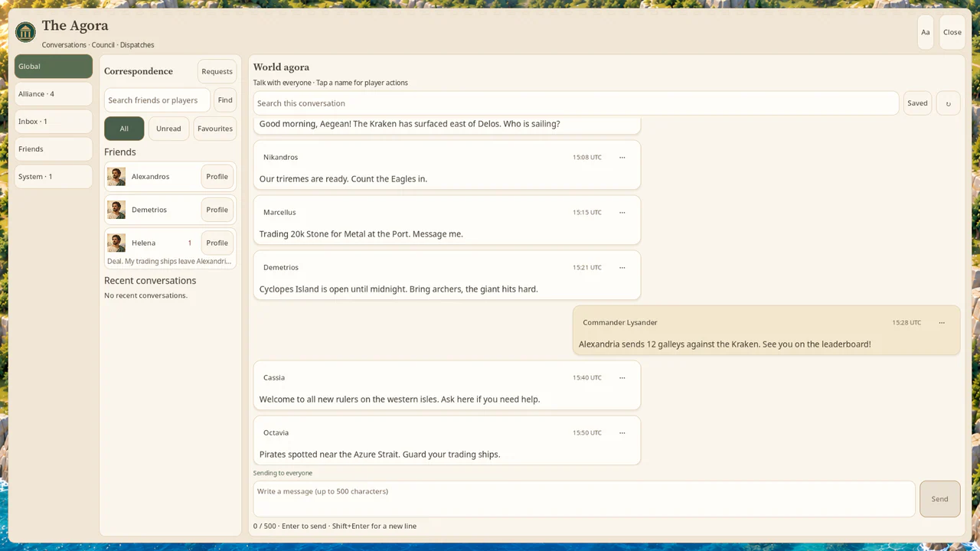
Task: Open Alexandros avatar portrait
Action: 116,177
